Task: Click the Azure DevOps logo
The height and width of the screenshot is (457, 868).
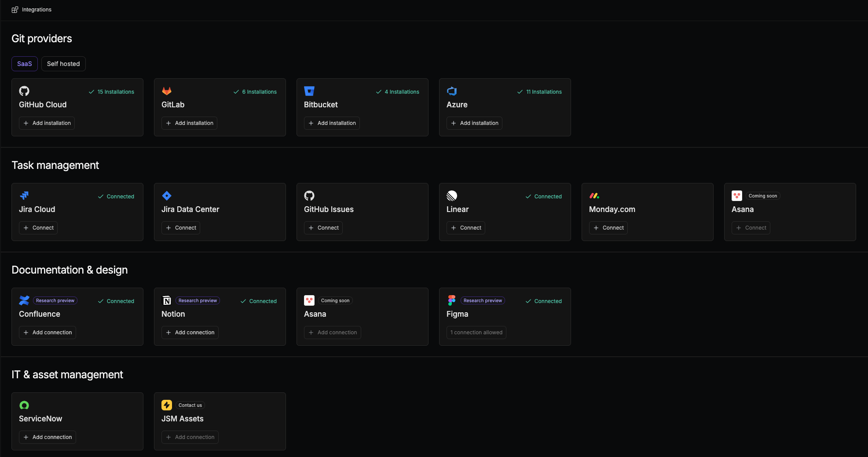Action: pos(452,91)
